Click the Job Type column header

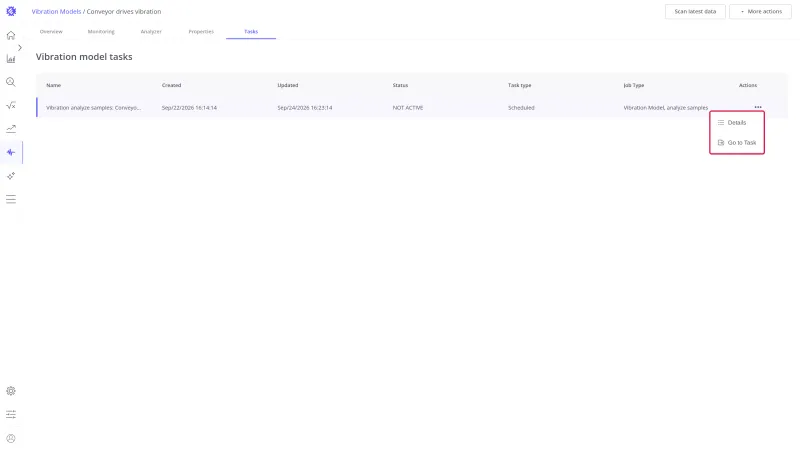634,85
